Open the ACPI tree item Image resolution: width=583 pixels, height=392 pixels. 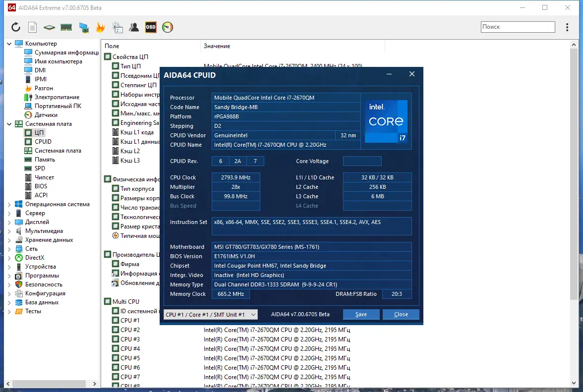coord(36,195)
